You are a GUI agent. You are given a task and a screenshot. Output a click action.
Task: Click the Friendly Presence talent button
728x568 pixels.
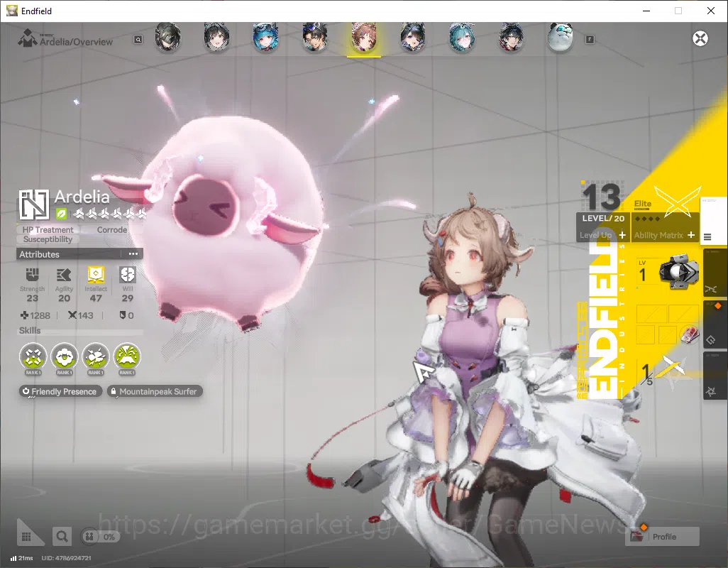click(x=60, y=391)
